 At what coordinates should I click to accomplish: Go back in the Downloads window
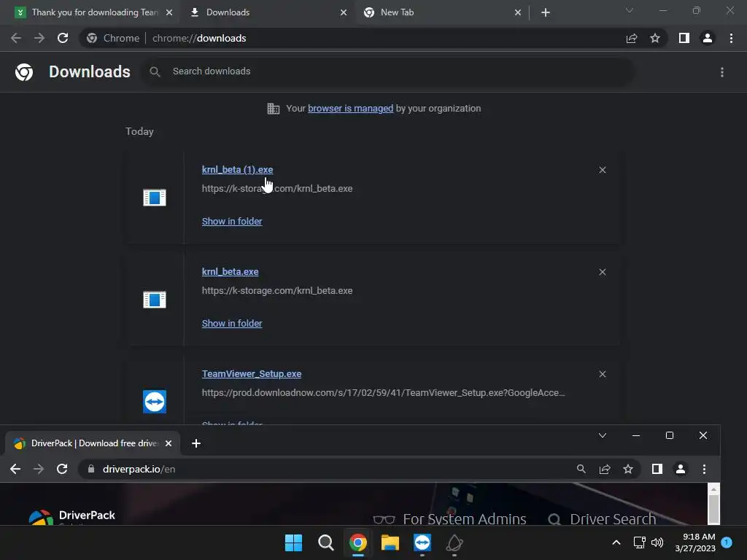[x=16, y=38]
